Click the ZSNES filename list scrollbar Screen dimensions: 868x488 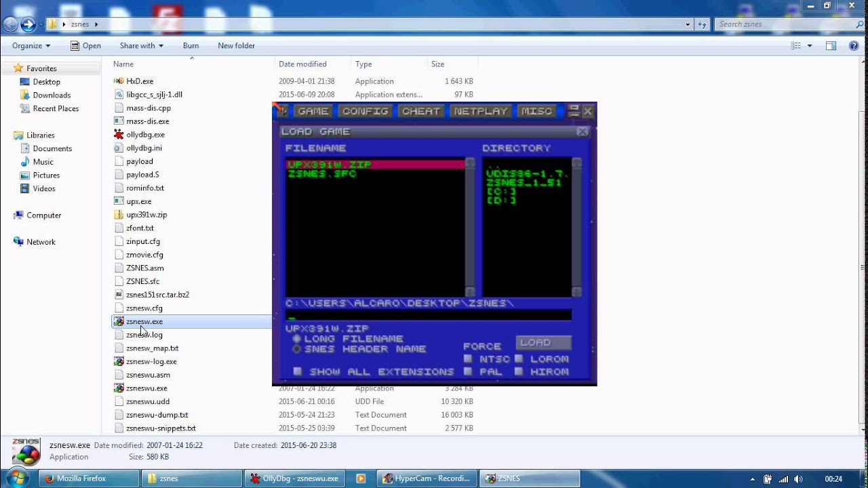[x=469, y=227]
